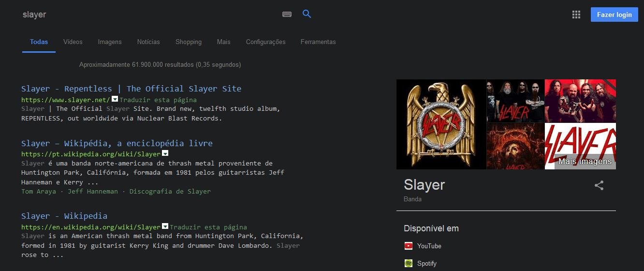This screenshot has height=271, width=644.
Task: Click the Banda subtitle text
Action: (412, 199)
